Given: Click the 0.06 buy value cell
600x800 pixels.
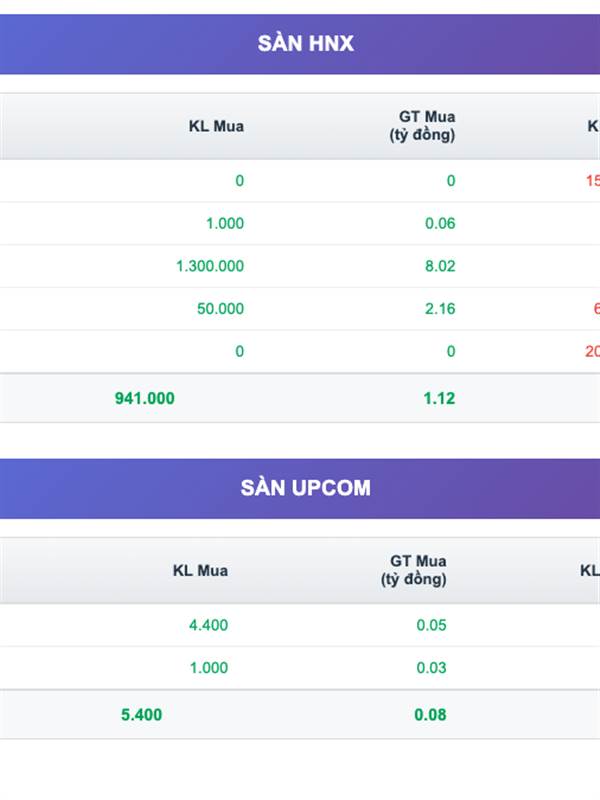Looking at the screenshot, I should [x=440, y=223].
